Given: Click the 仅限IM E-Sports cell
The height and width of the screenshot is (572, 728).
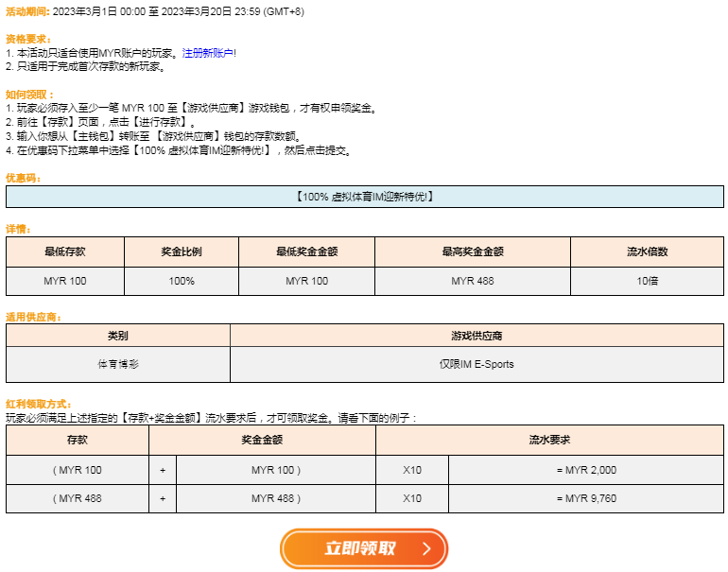Looking at the screenshot, I should click(477, 364).
